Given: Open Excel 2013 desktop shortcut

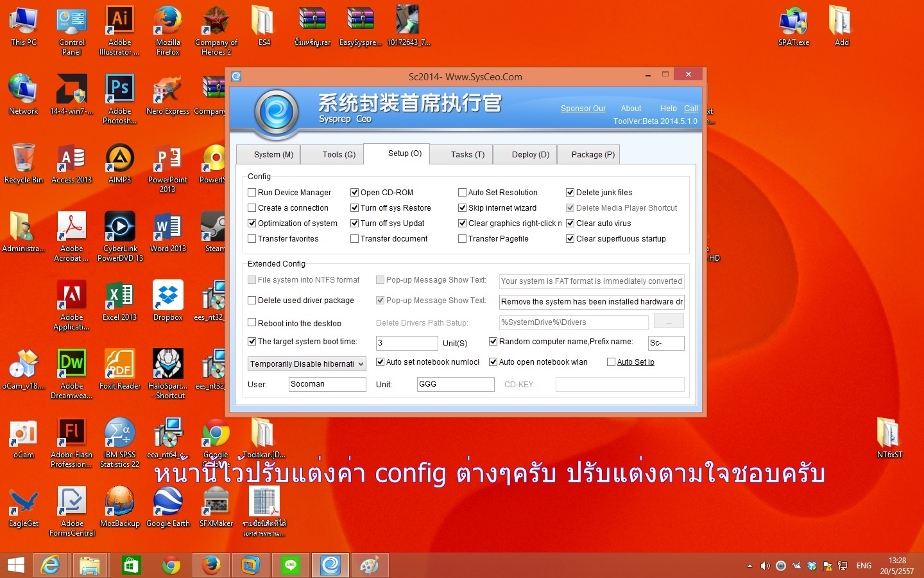Looking at the screenshot, I should coord(119,301).
